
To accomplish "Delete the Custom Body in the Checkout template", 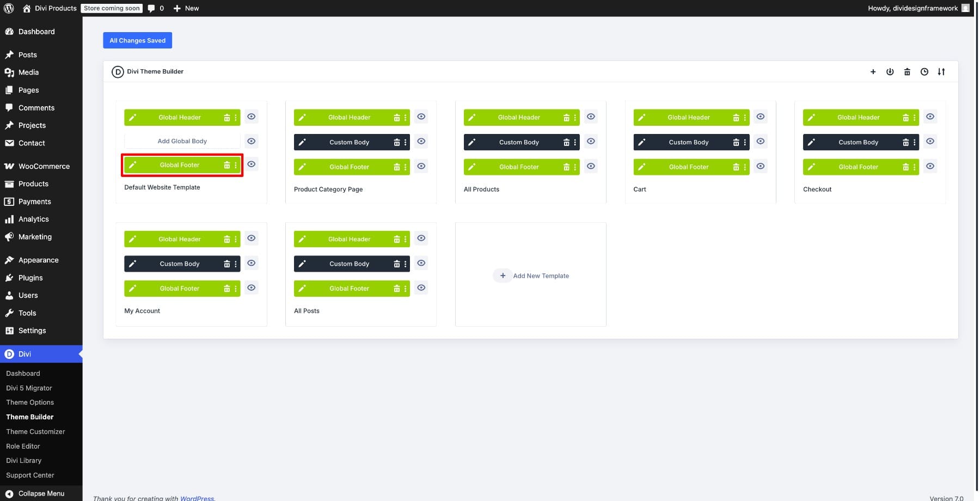I will point(906,142).
